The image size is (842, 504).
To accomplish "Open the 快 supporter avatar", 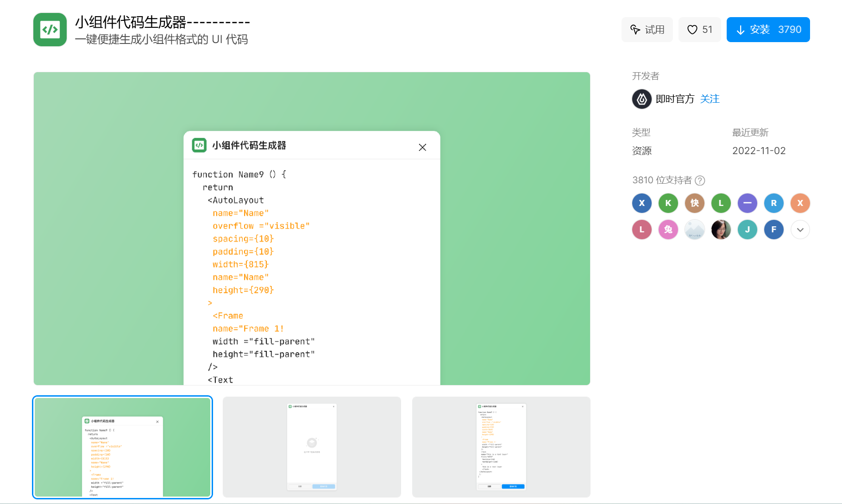I will coord(695,203).
